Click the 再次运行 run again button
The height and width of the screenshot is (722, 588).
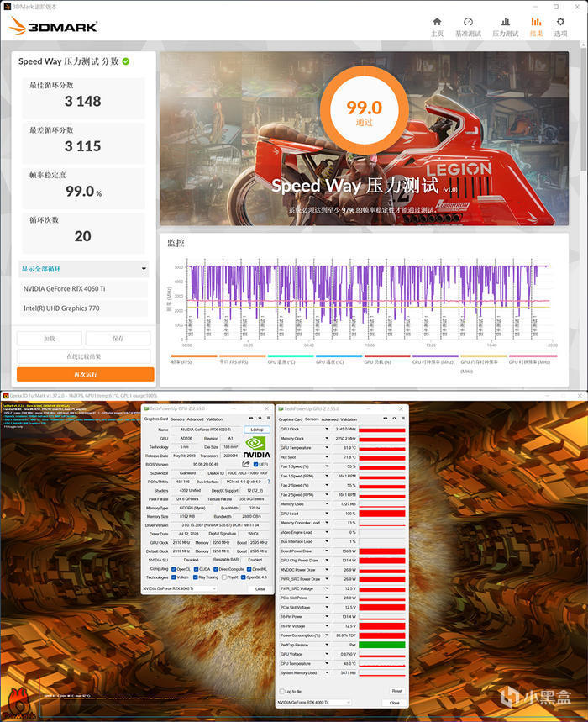point(86,374)
